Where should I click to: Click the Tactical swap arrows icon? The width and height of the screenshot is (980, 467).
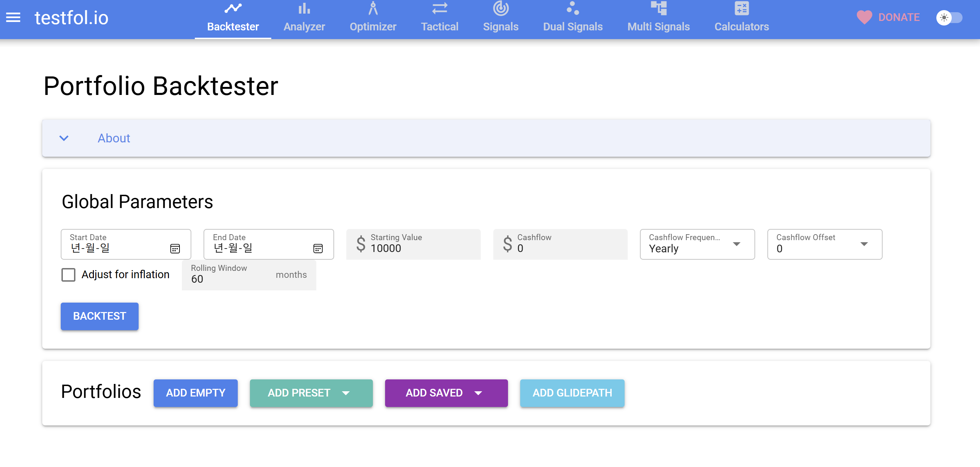(440, 8)
